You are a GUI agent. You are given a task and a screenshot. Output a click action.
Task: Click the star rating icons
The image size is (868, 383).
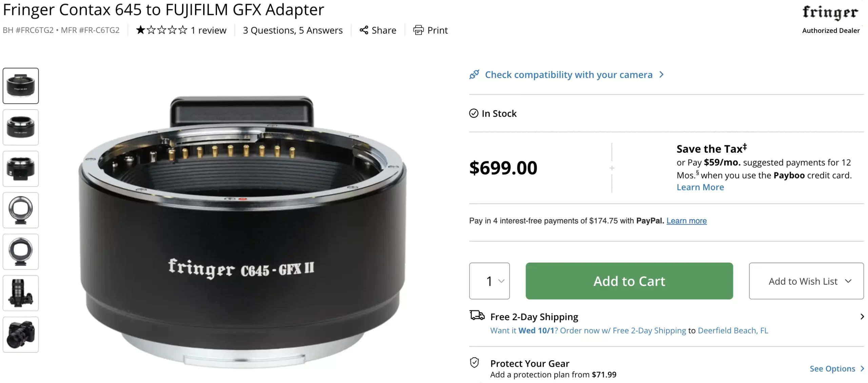[x=162, y=30]
